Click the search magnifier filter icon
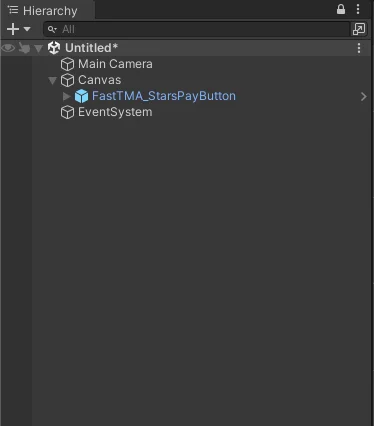The width and height of the screenshot is (374, 426). click(x=52, y=29)
